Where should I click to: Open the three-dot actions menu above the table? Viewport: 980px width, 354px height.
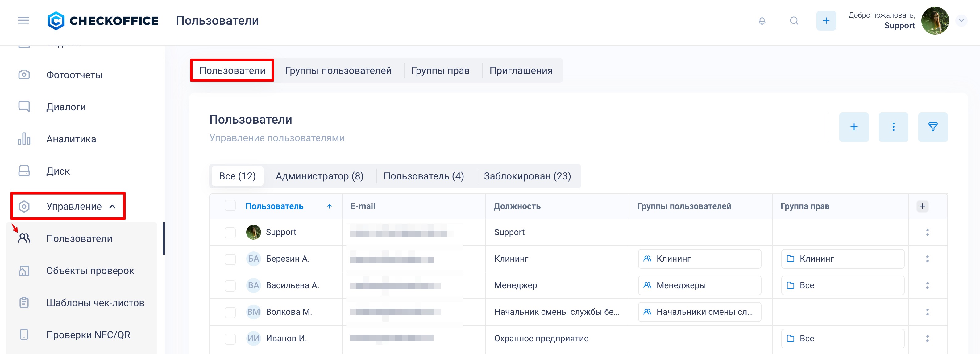pos(893,127)
